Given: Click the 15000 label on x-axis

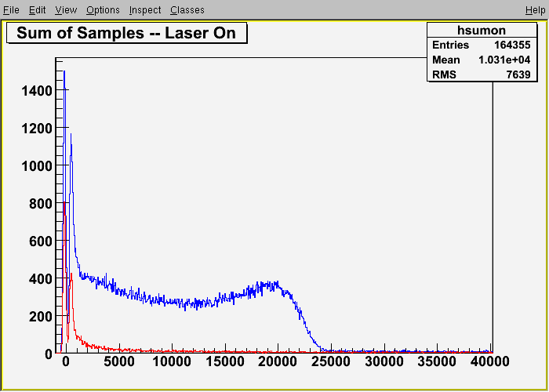Looking at the screenshot, I should coord(226,361).
